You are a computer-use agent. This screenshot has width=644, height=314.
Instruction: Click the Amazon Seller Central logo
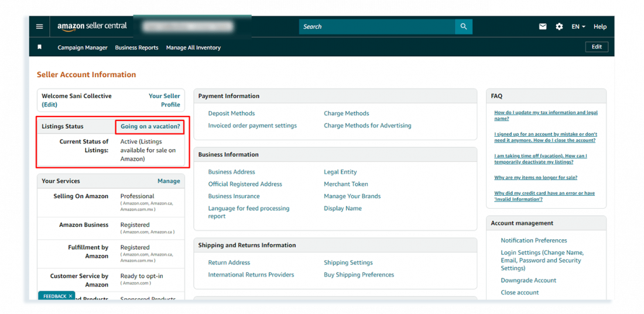click(92, 26)
